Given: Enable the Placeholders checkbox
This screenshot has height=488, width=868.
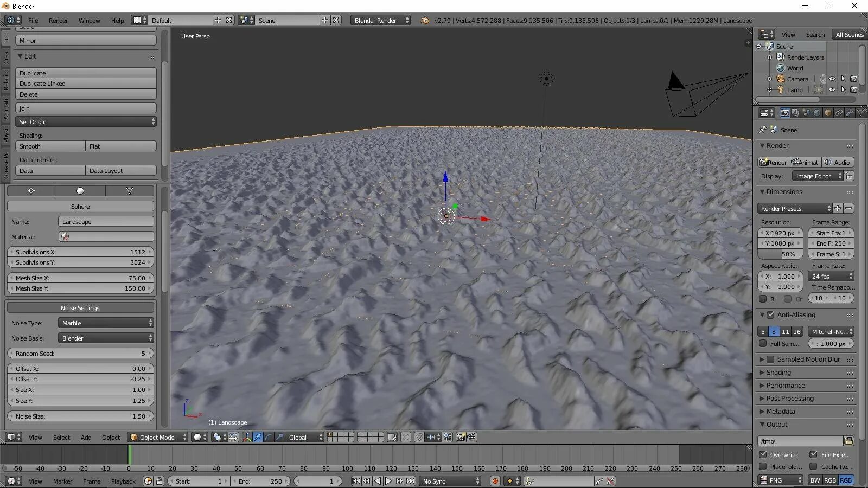Looking at the screenshot, I should coord(763,466).
